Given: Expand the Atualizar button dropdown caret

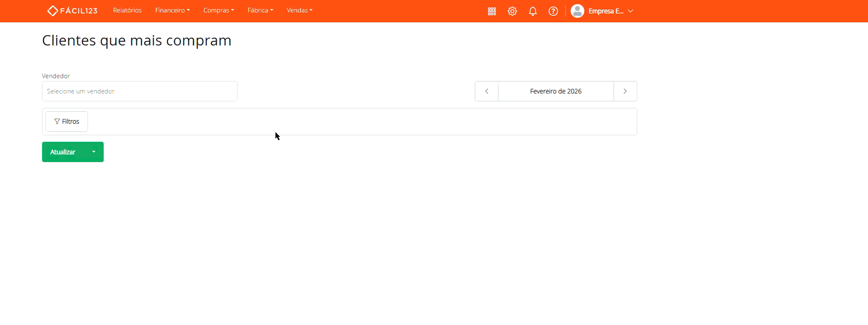Looking at the screenshot, I should point(94,152).
